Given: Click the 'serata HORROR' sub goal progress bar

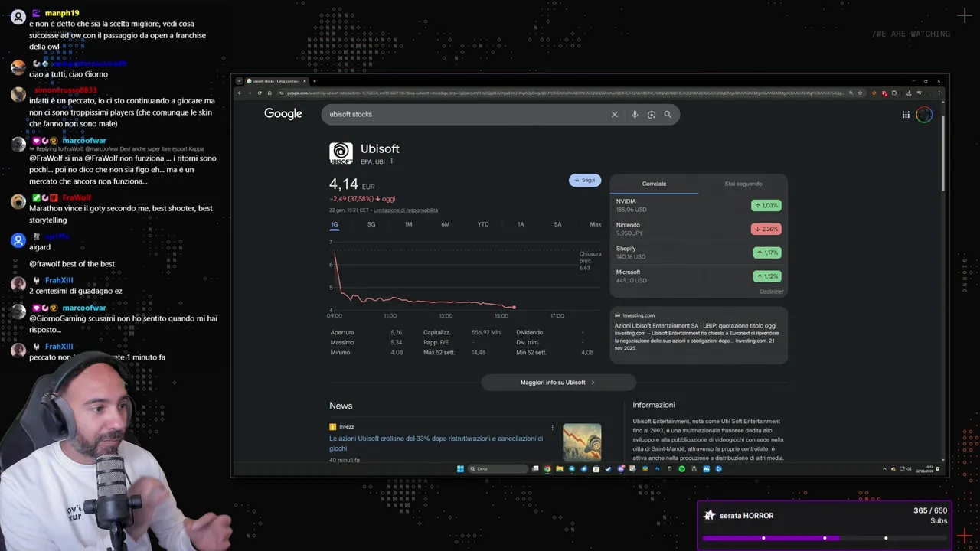Looking at the screenshot, I should tap(825, 537).
